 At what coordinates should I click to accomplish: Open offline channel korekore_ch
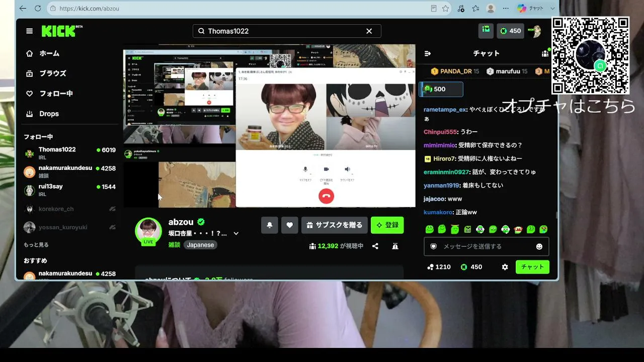click(70, 209)
